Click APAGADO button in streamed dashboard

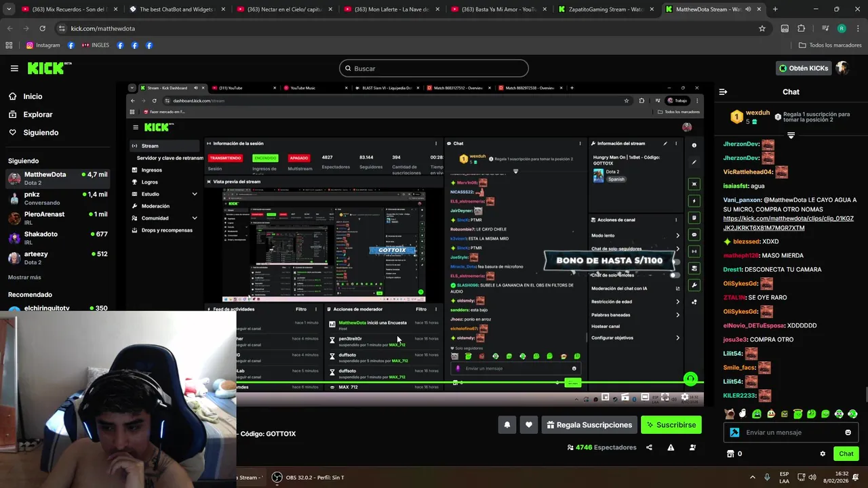coord(299,158)
